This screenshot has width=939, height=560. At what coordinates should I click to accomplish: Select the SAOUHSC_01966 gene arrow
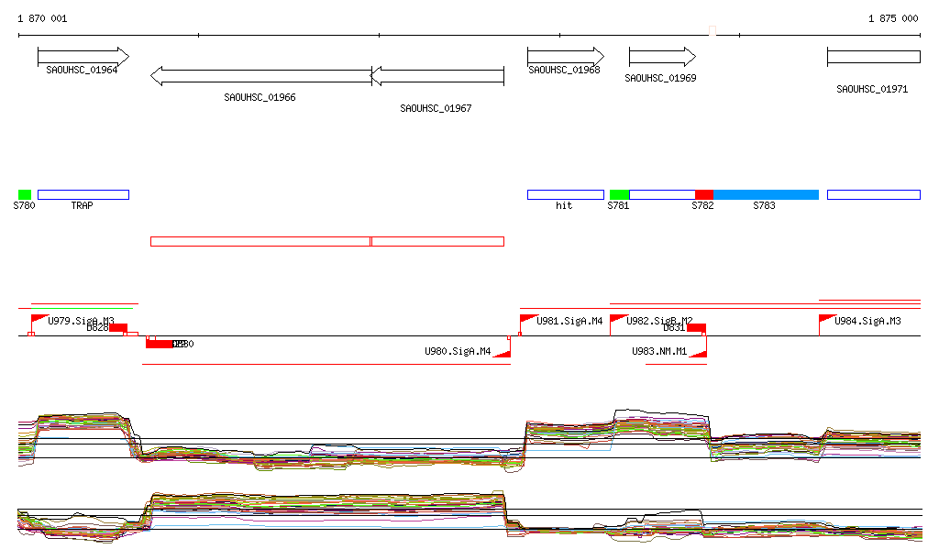click(x=260, y=75)
